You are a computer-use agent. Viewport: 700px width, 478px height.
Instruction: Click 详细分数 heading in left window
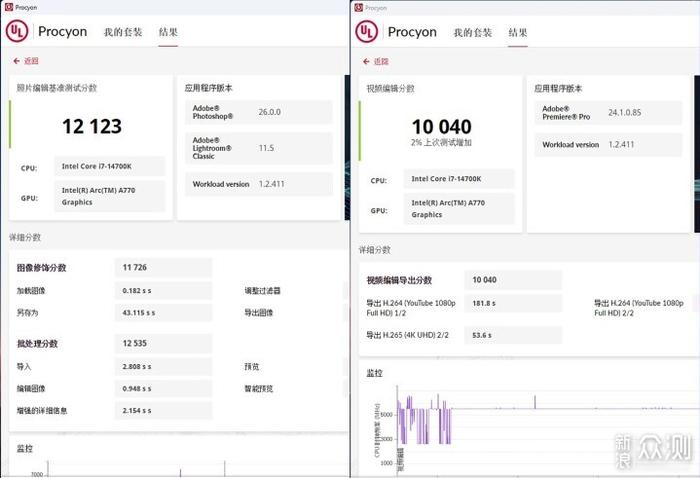[x=25, y=237]
